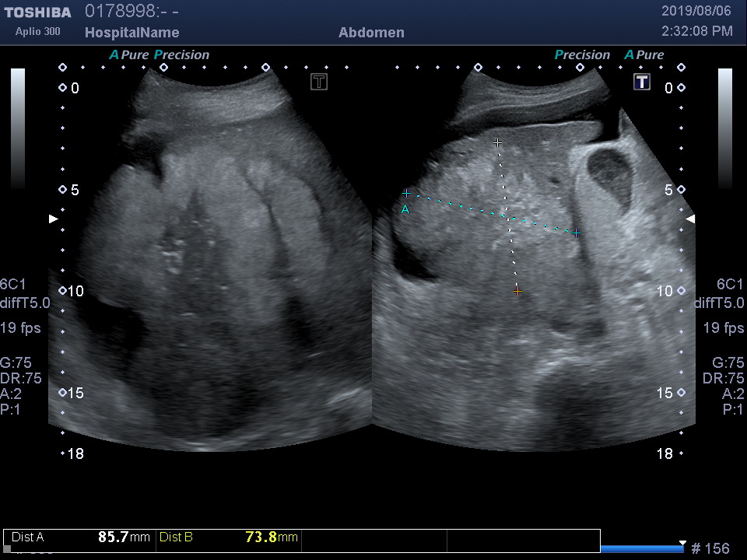
Task: Click the left 19 fps readout
Action: coord(20,328)
